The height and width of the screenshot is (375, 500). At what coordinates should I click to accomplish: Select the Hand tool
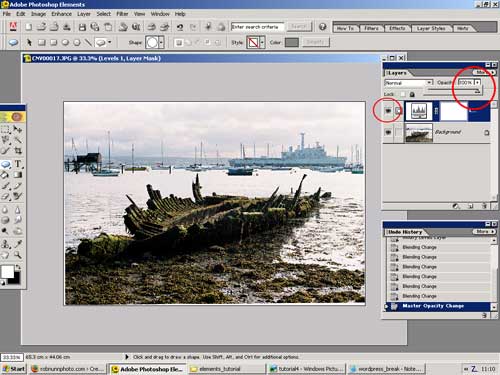[x=5, y=255]
